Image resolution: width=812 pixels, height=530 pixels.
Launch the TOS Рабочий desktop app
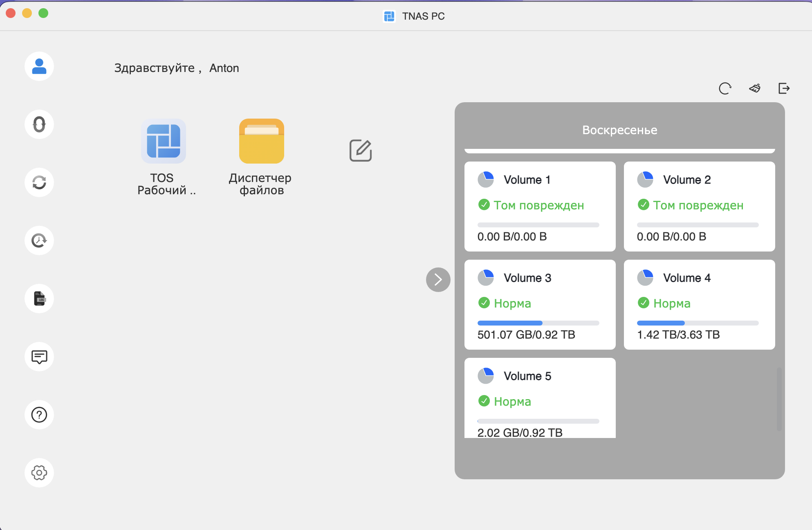164,141
